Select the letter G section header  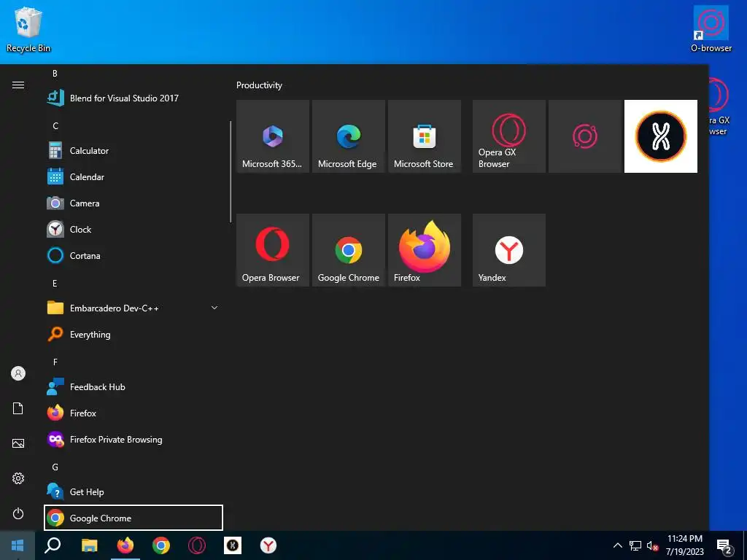[55, 467]
